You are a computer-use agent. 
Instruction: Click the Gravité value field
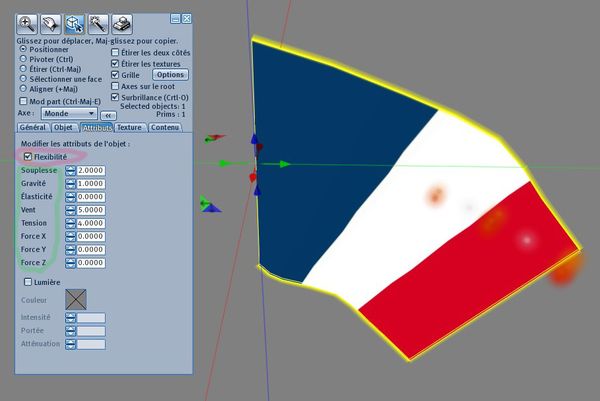tap(91, 184)
